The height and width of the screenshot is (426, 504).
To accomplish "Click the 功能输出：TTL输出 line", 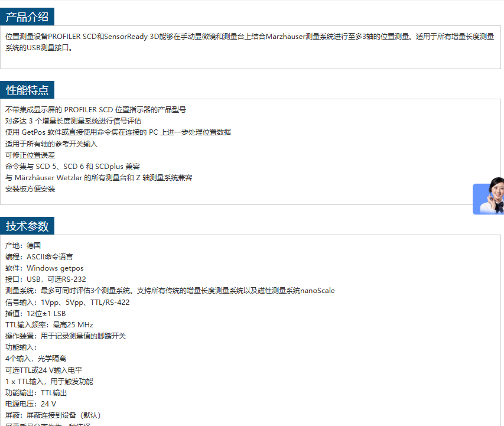I will point(36,393).
